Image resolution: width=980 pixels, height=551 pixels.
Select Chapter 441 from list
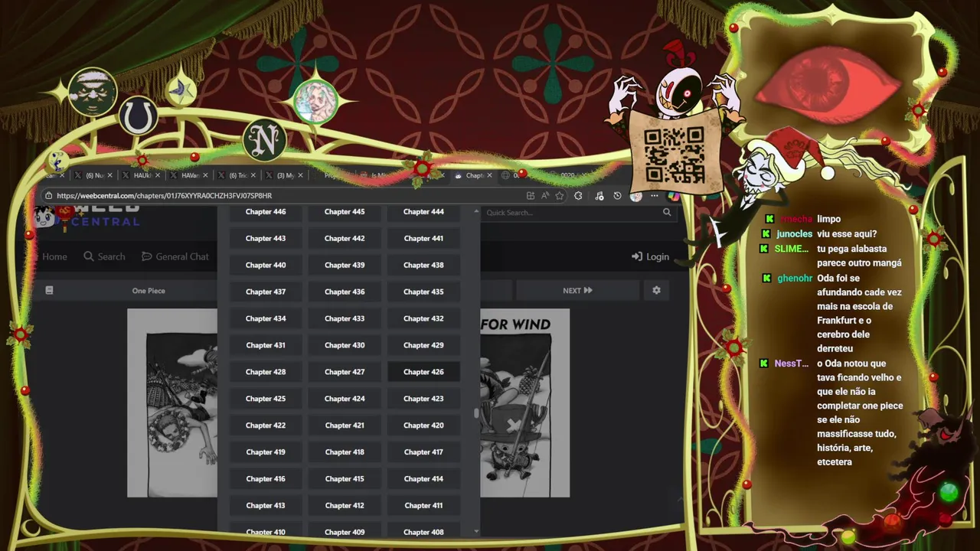(x=423, y=238)
